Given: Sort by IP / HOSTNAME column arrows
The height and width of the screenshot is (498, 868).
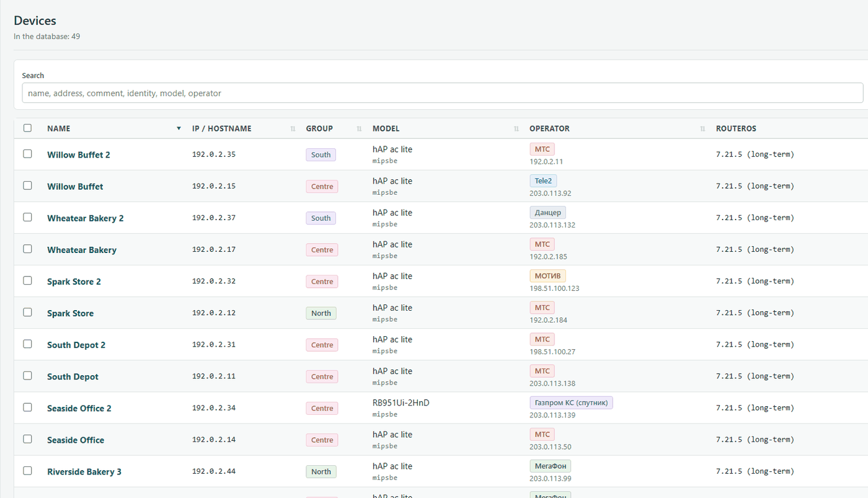Looking at the screenshot, I should point(293,128).
